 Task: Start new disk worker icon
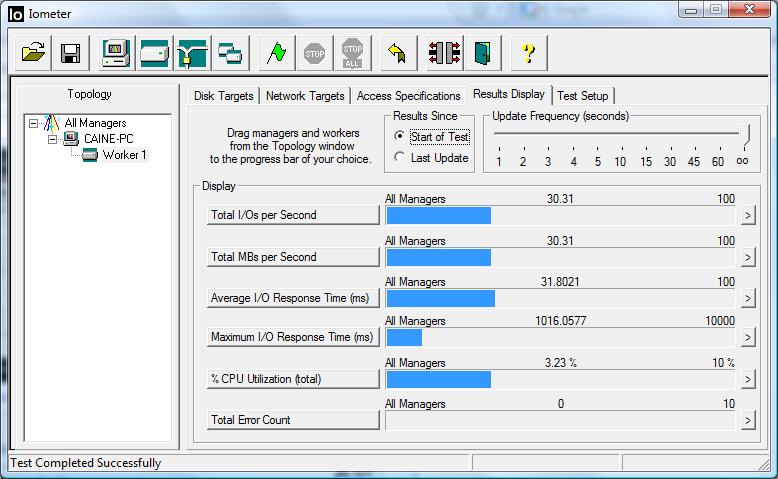(x=154, y=53)
